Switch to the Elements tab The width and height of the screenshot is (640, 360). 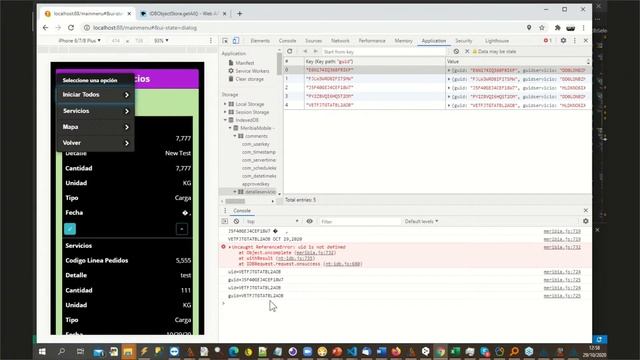260,41
